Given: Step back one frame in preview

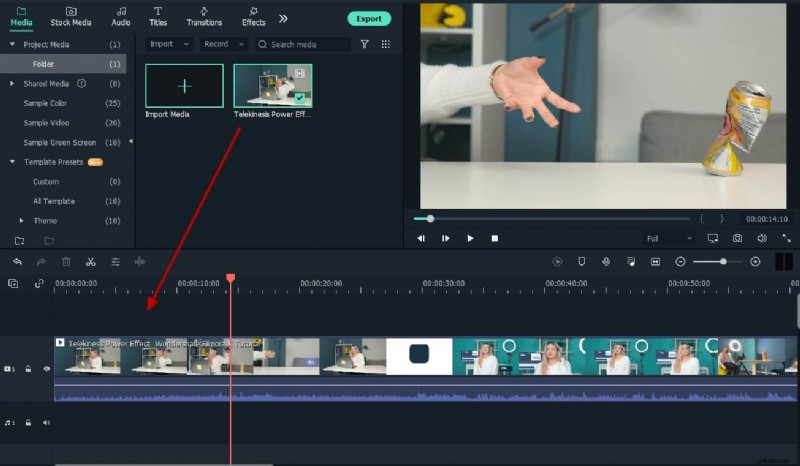Looking at the screenshot, I should tap(421, 238).
